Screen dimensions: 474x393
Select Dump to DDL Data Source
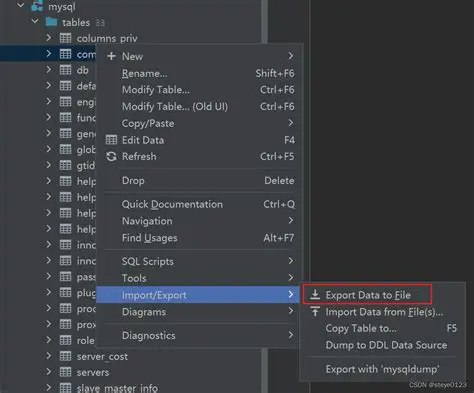[x=383, y=345]
